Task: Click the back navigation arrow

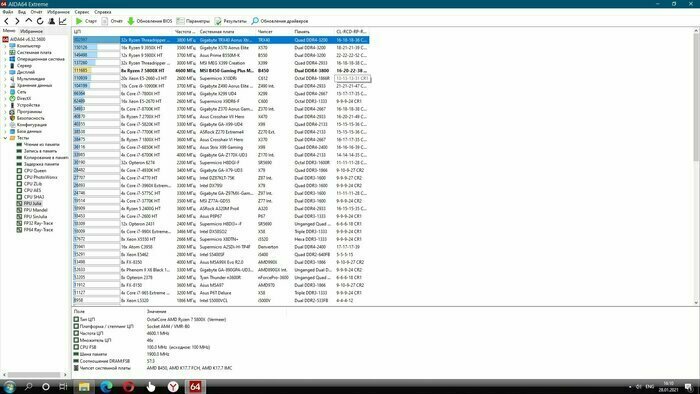Action: 6,21
